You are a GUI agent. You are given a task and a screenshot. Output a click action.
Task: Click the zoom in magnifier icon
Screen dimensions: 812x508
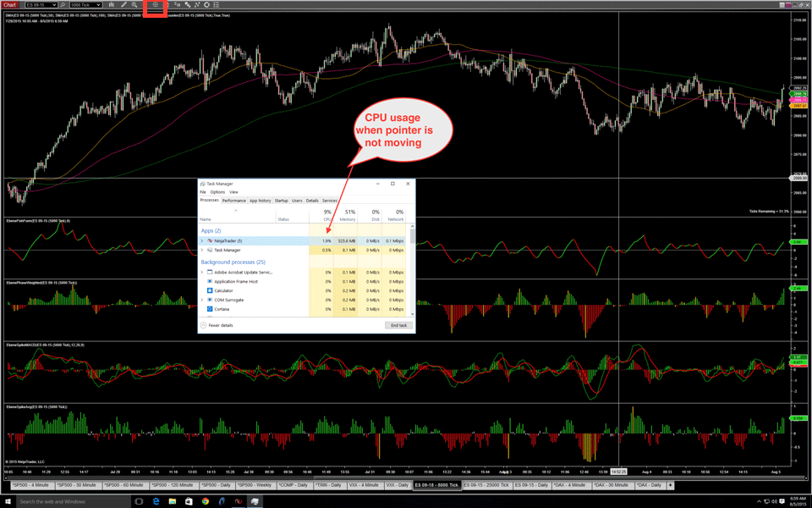tap(134, 5)
